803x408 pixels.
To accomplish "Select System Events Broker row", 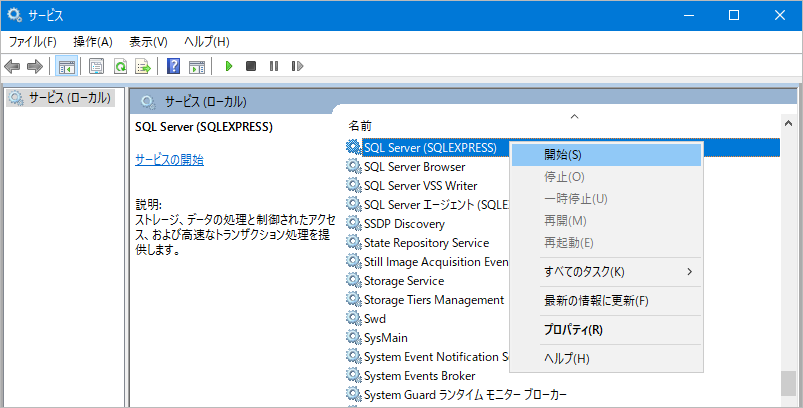I will [419, 376].
